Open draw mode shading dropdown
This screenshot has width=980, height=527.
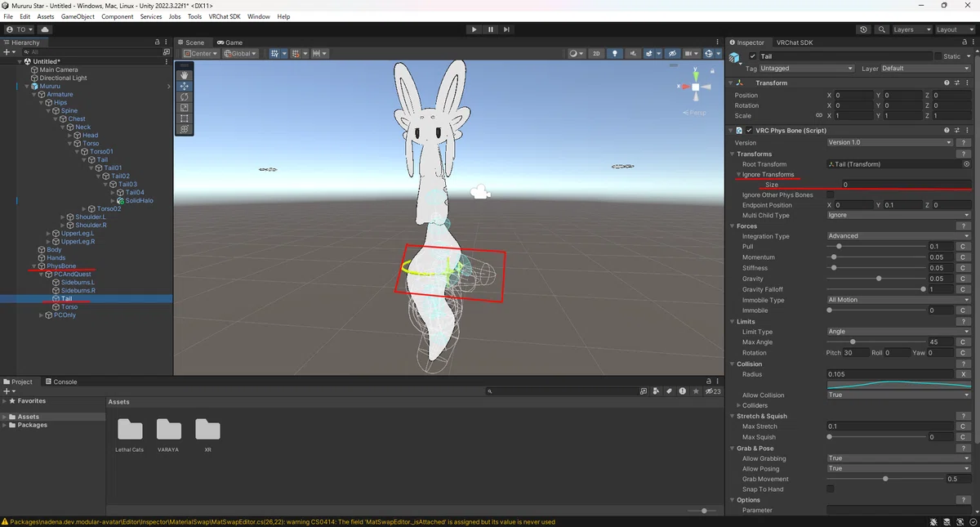pyautogui.click(x=577, y=53)
